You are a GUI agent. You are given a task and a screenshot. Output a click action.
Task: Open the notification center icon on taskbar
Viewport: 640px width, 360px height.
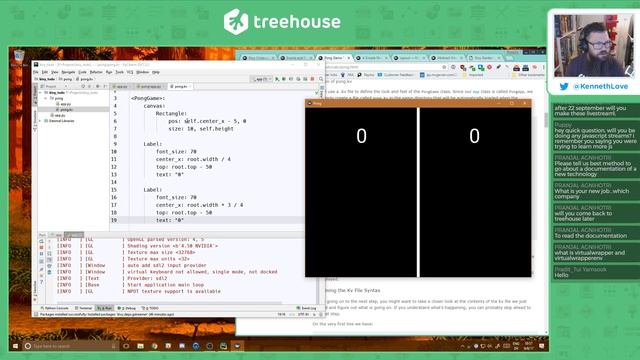pos(542,346)
